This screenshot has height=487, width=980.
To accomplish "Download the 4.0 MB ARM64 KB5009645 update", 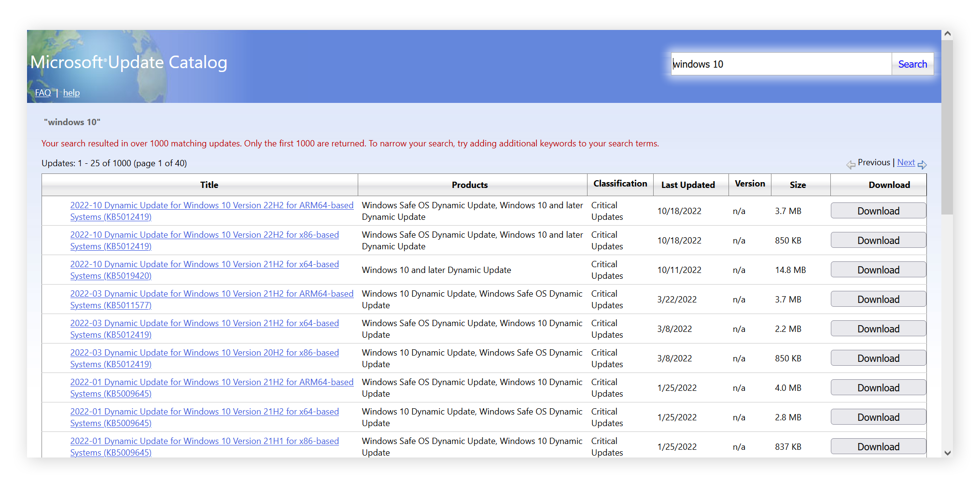I will click(x=878, y=388).
